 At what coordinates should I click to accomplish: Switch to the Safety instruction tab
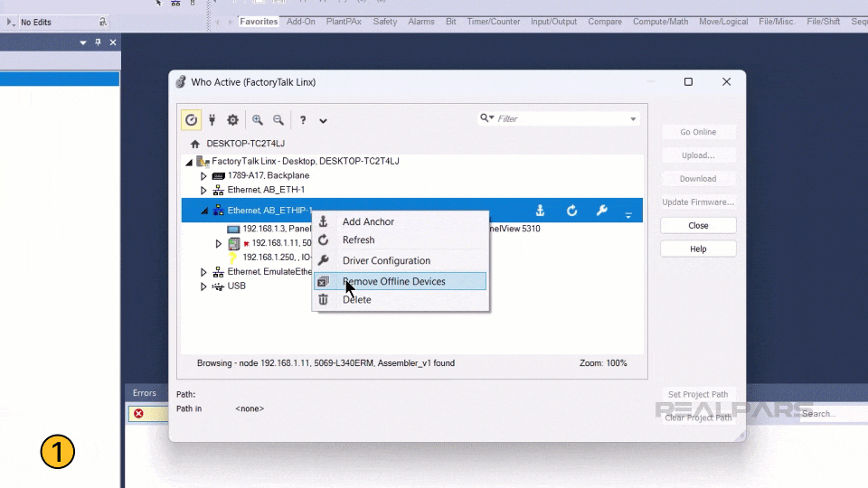pos(385,22)
